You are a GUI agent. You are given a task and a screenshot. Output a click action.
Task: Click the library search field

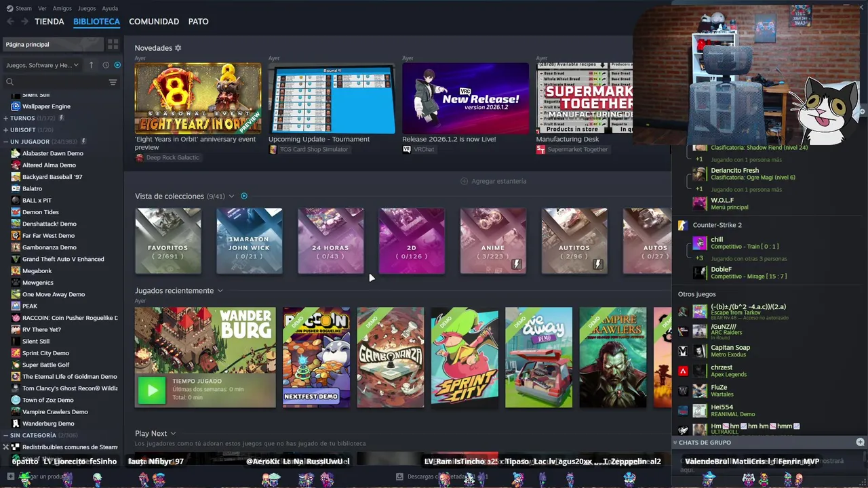pyautogui.click(x=54, y=82)
